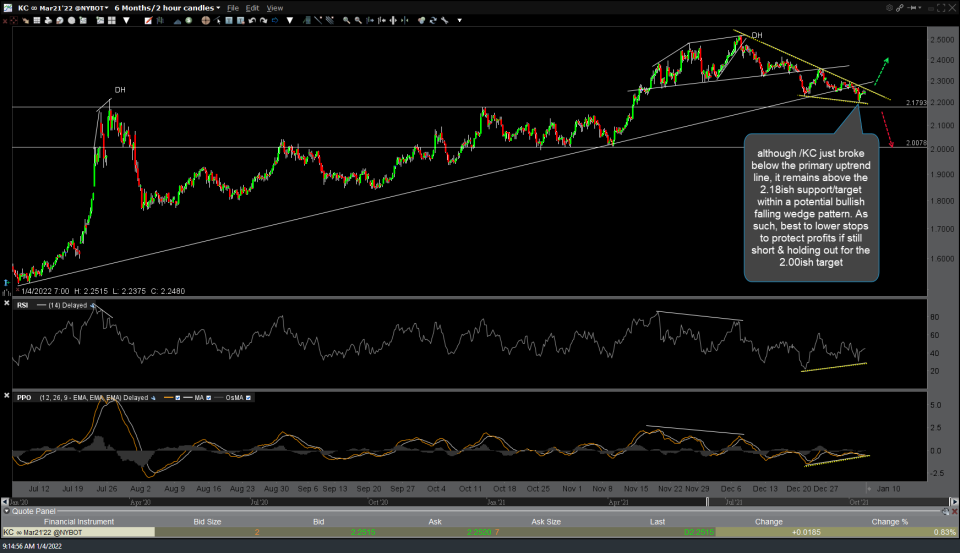Open the File menu
Viewport: 960px width, 553px height.
coord(232,7)
